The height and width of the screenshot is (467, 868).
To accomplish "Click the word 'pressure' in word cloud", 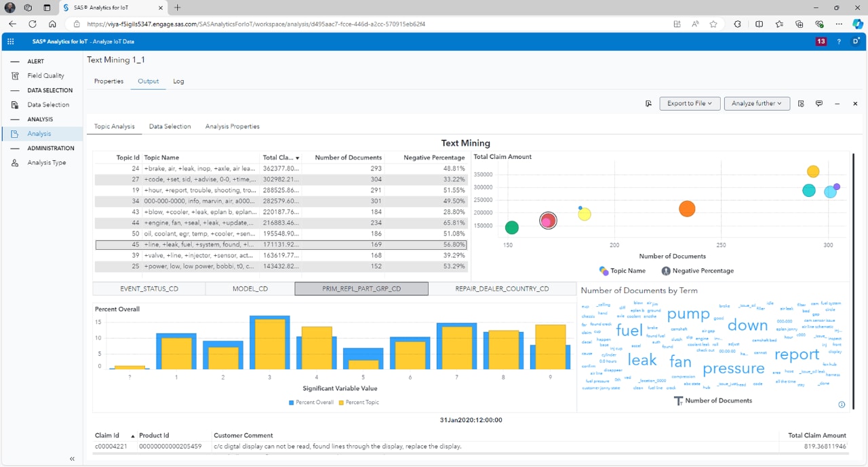I will coord(734,369).
